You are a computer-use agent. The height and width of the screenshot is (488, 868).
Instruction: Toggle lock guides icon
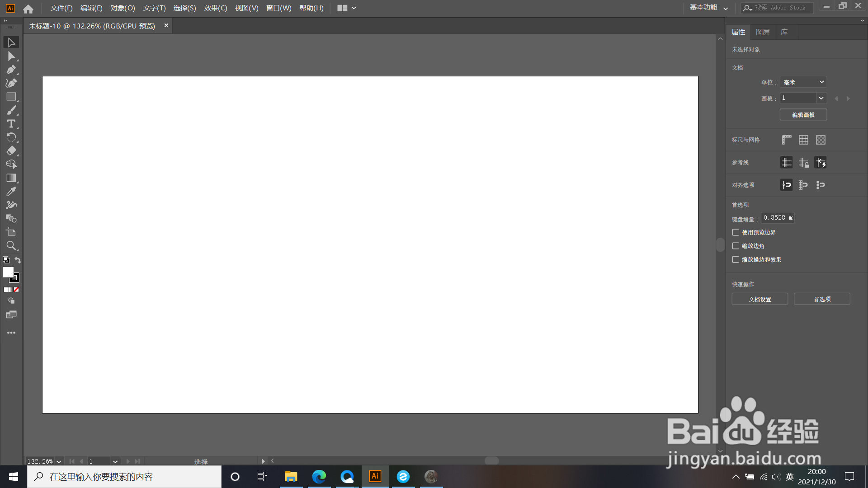803,163
